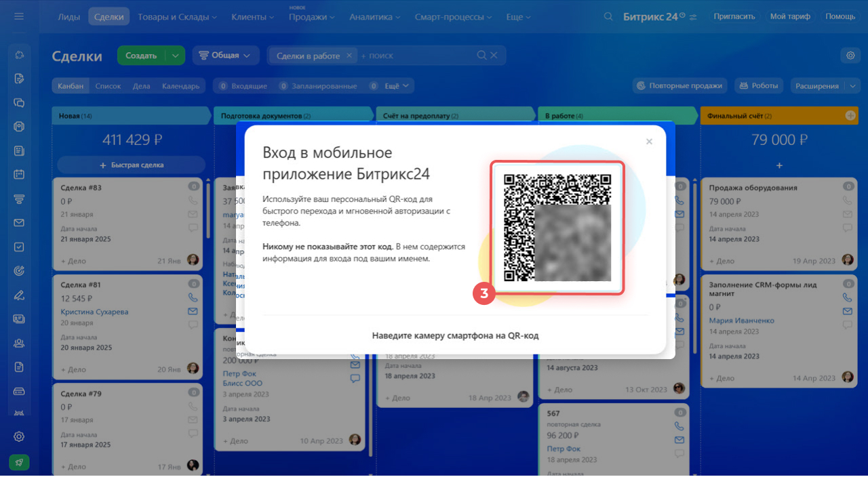Switch to the Список view tab
This screenshot has height=477, width=868.
click(x=108, y=86)
